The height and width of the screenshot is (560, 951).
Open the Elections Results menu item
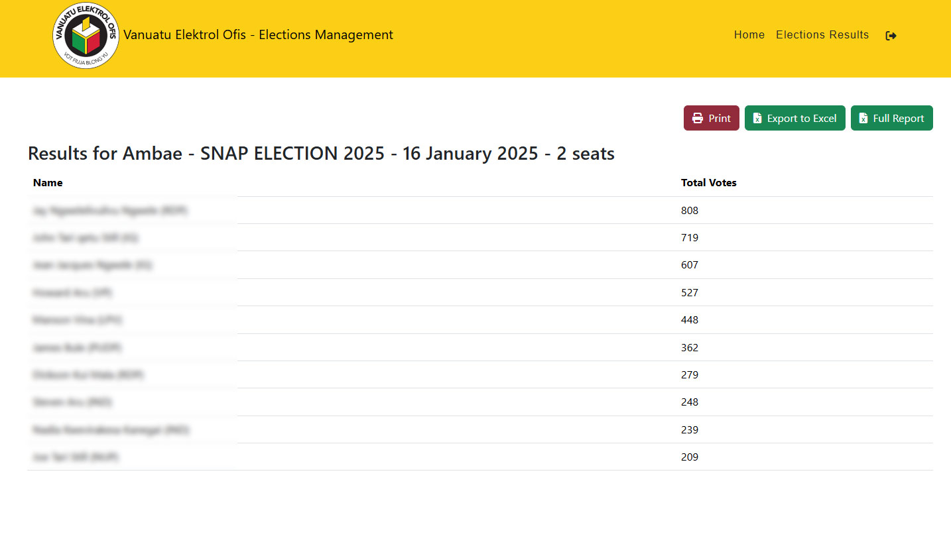822,35
